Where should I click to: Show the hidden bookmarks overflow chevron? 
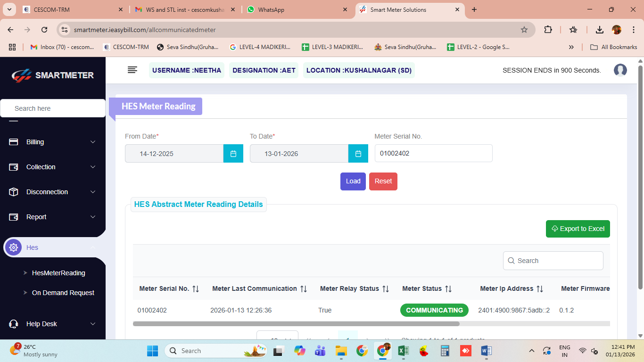pos(571,47)
